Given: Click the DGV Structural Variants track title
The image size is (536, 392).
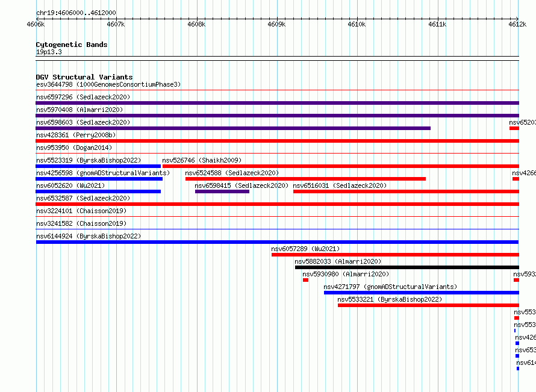Looking at the screenshot, I should (84, 77).
